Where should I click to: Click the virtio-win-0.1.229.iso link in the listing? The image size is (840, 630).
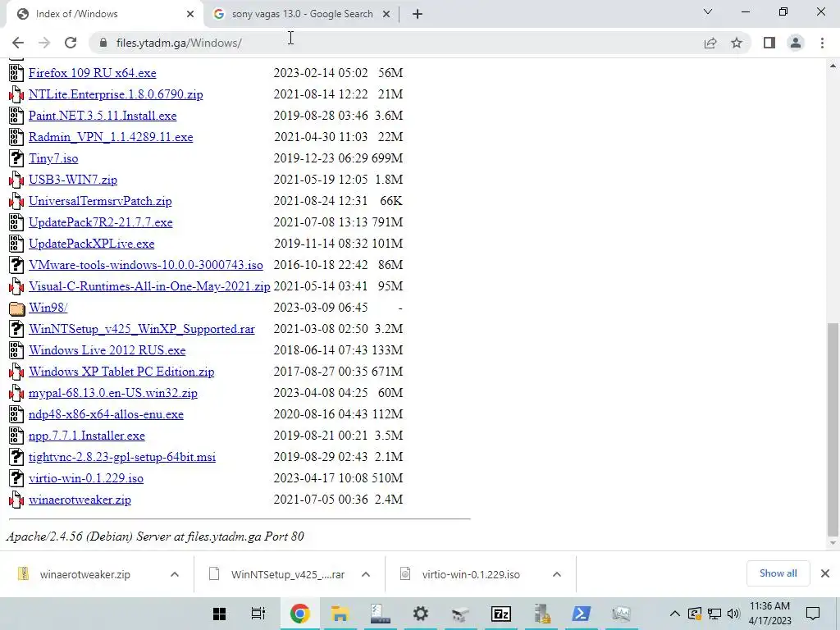pos(86,478)
